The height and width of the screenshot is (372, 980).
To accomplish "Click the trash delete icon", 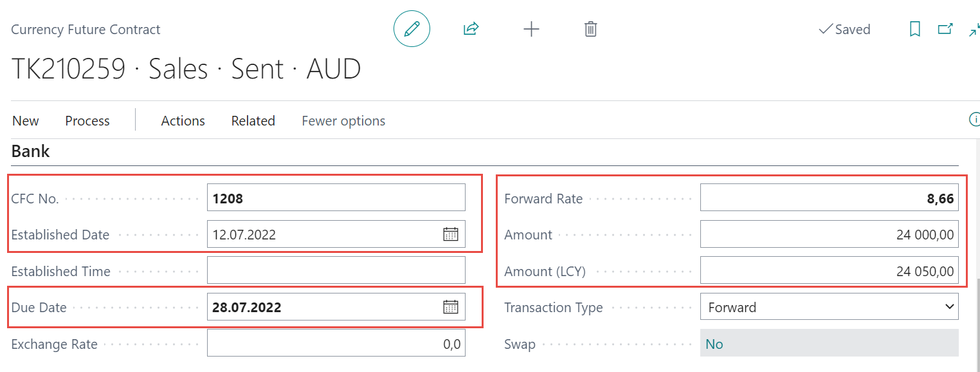I will point(590,29).
